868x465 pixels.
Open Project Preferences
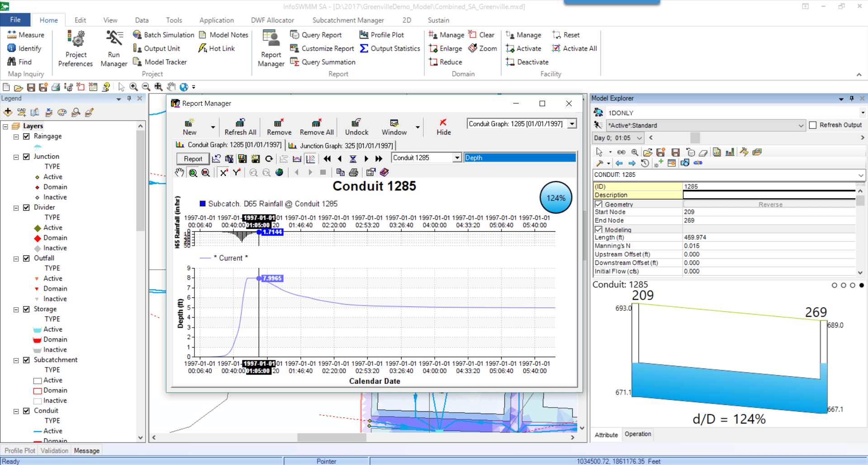[76, 49]
